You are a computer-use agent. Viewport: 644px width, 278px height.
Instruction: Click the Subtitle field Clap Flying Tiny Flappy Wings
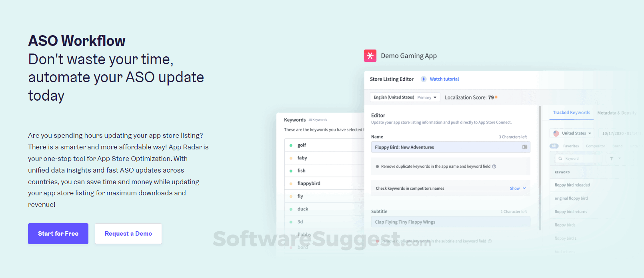pyautogui.click(x=450, y=222)
